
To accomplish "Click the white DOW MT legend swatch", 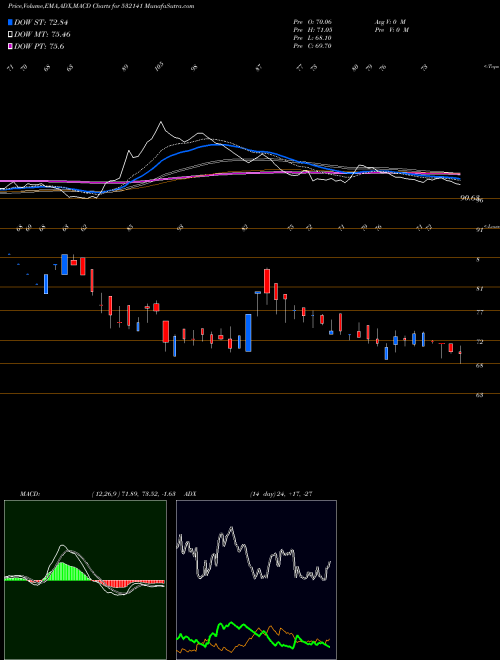I will (10, 35).
